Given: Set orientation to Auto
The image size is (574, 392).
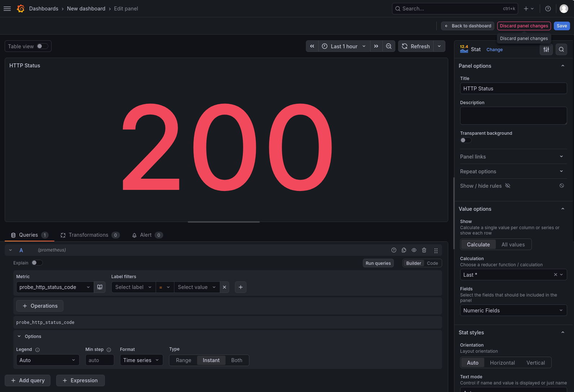Looking at the screenshot, I should tap(473, 362).
